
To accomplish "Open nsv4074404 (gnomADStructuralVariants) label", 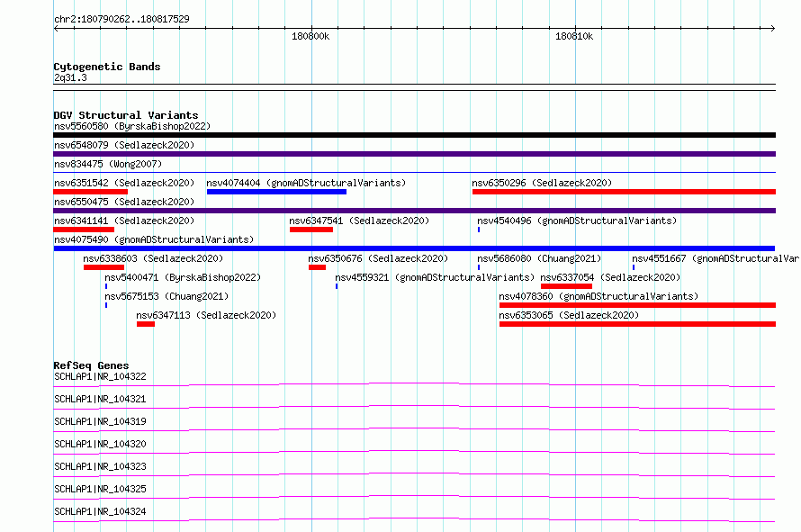I will (x=306, y=183).
